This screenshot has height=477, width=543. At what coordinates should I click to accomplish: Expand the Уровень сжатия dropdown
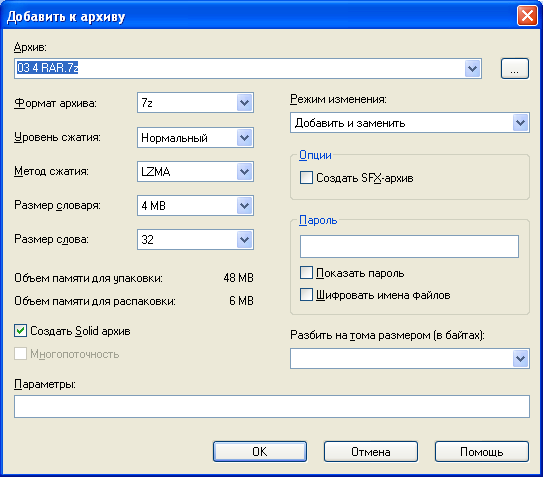click(x=195, y=138)
